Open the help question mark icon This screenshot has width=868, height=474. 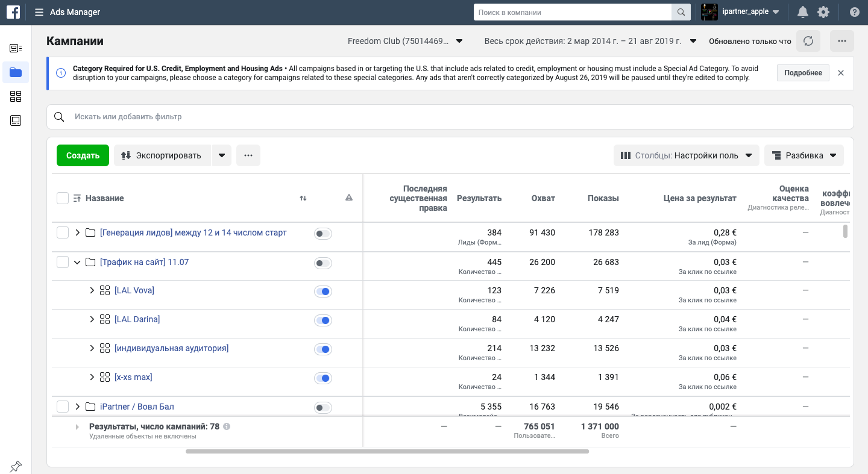(x=854, y=12)
